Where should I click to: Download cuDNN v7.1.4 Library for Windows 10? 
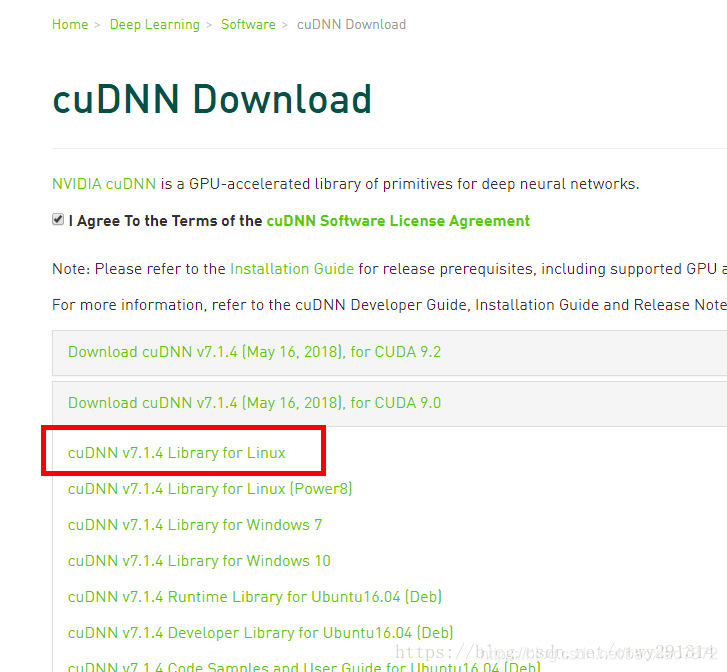(x=199, y=561)
